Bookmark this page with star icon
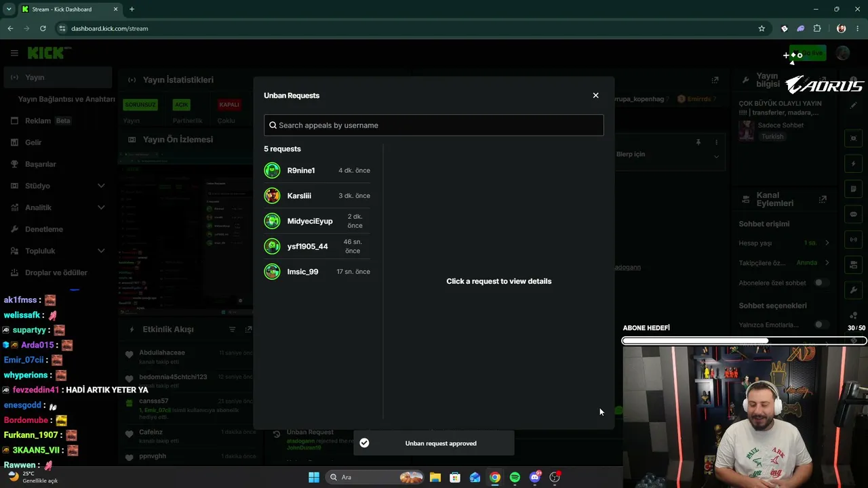This screenshot has height=488, width=868. 762,28
